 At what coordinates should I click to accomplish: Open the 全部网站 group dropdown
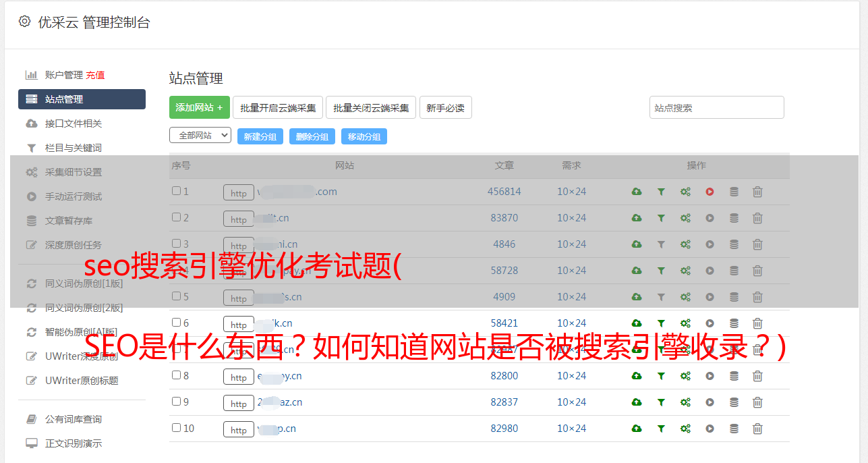tap(200, 136)
